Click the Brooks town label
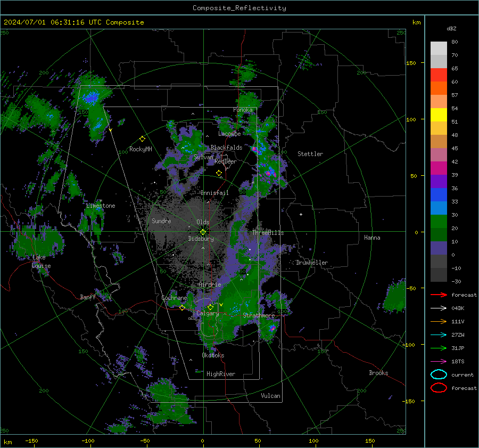The width and height of the screenshot is (479, 448). 378,373
